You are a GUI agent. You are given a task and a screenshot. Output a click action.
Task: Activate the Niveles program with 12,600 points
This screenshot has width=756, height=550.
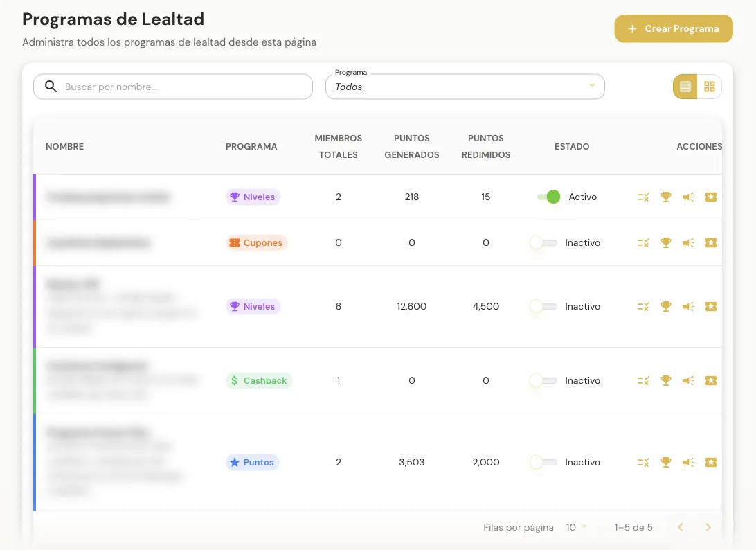543,306
